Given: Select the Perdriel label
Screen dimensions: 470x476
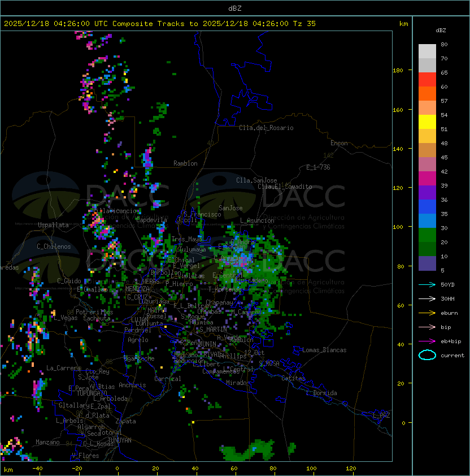Looking at the screenshot, I should point(138,330).
